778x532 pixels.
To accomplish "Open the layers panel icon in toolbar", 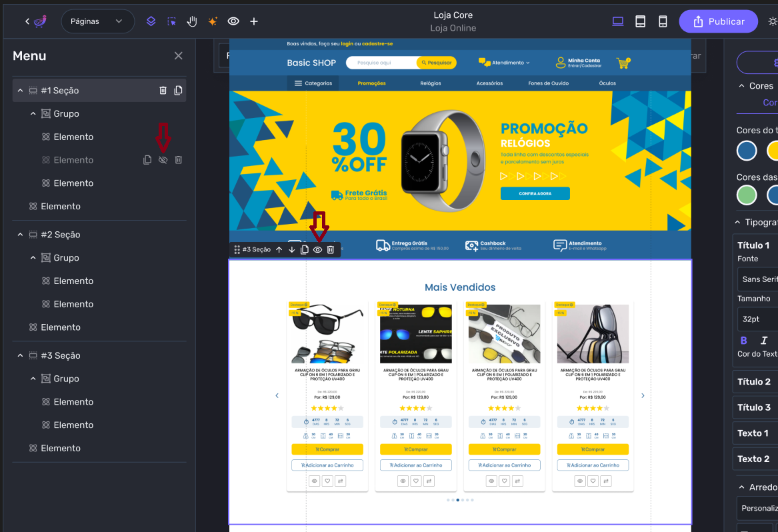I will click(x=151, y=21).
